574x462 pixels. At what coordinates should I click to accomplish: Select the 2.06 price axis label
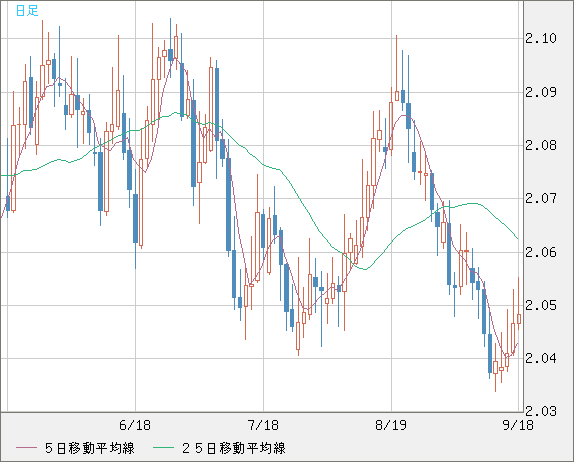pos(541,252)
